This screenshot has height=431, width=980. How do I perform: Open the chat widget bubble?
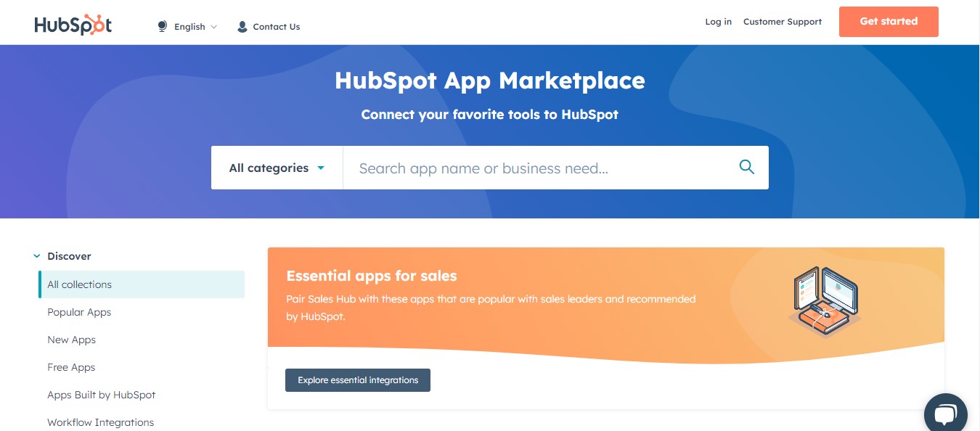click(945, 414)
